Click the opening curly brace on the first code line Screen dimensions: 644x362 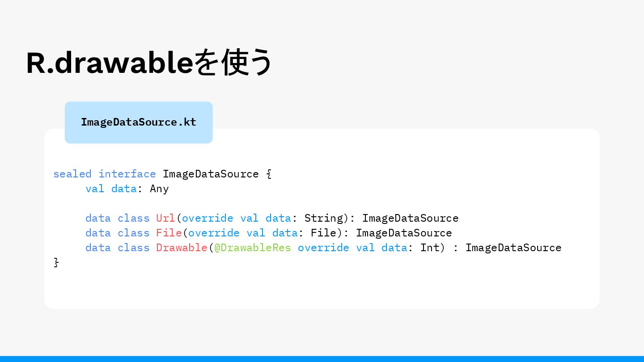269,174
